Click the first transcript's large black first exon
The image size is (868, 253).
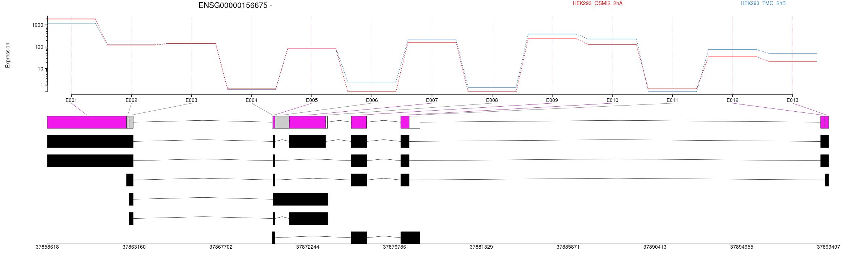point(90,141)
